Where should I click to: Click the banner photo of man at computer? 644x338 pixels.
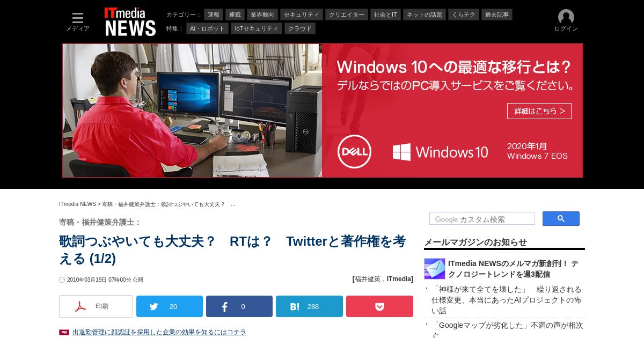pos(192,111)
